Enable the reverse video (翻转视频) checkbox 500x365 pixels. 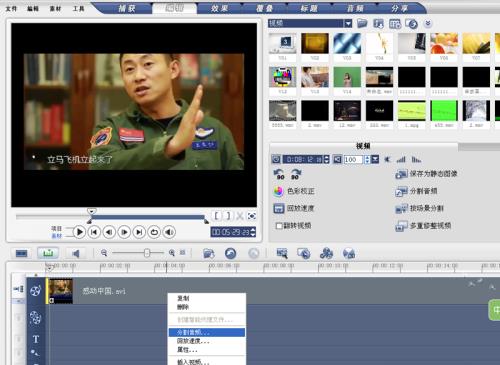tap(279, 226)
